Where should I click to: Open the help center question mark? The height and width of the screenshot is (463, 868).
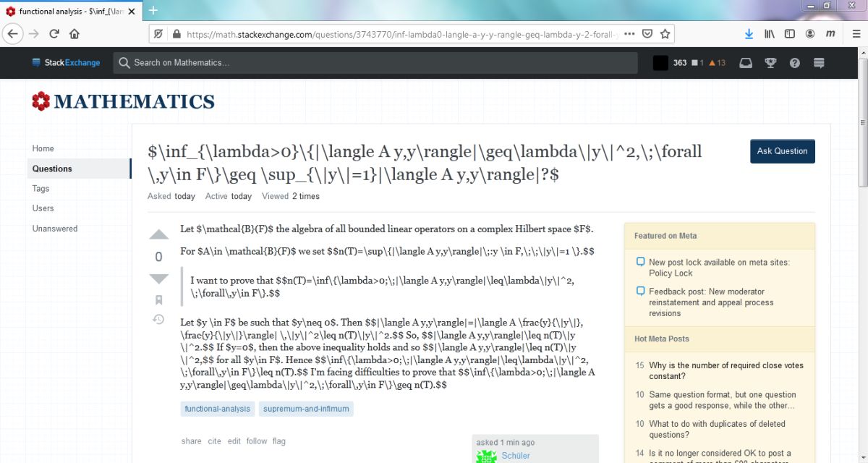(795, 63)
